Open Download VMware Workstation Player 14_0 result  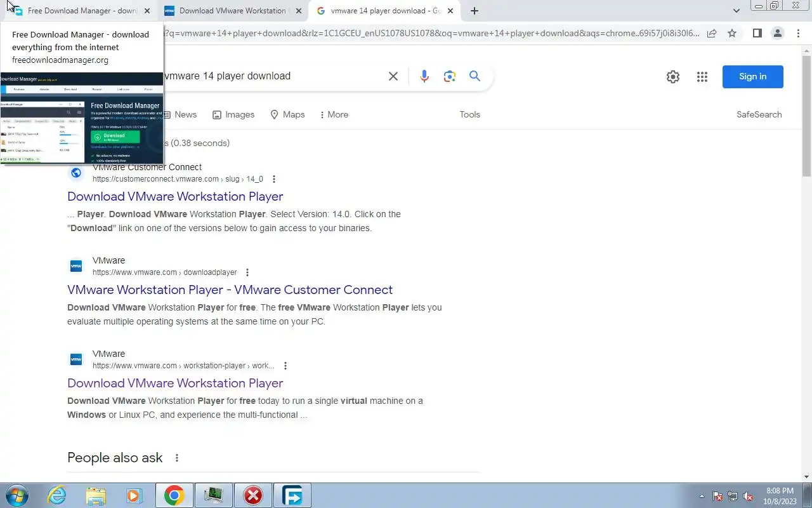tap(175, 196)
